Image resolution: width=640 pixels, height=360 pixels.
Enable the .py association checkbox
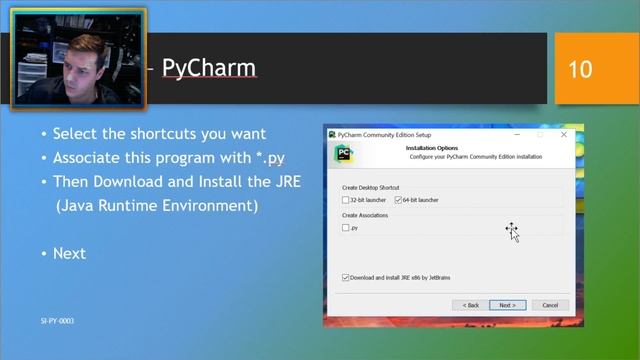(x=345, y=228)
